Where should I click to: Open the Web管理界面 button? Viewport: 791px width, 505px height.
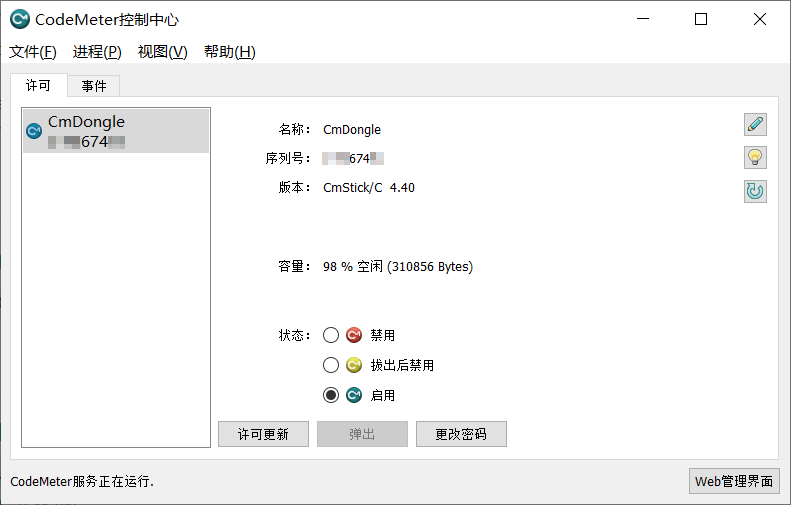pos(734,481)
